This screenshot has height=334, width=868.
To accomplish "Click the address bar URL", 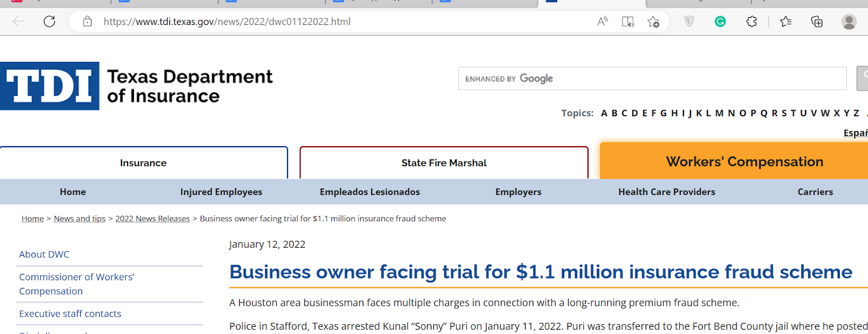I will [227, 22].
